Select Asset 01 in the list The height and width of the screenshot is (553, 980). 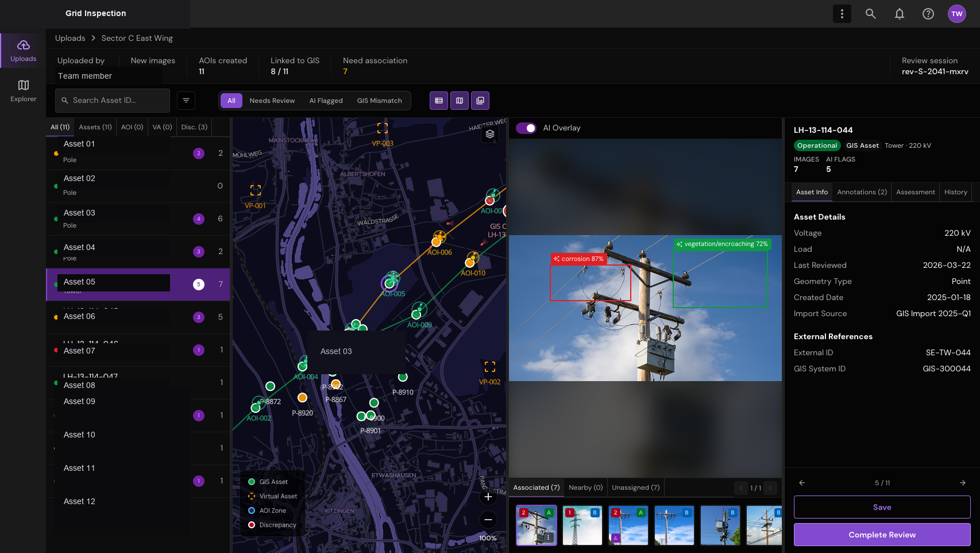[x=138, y=153]
